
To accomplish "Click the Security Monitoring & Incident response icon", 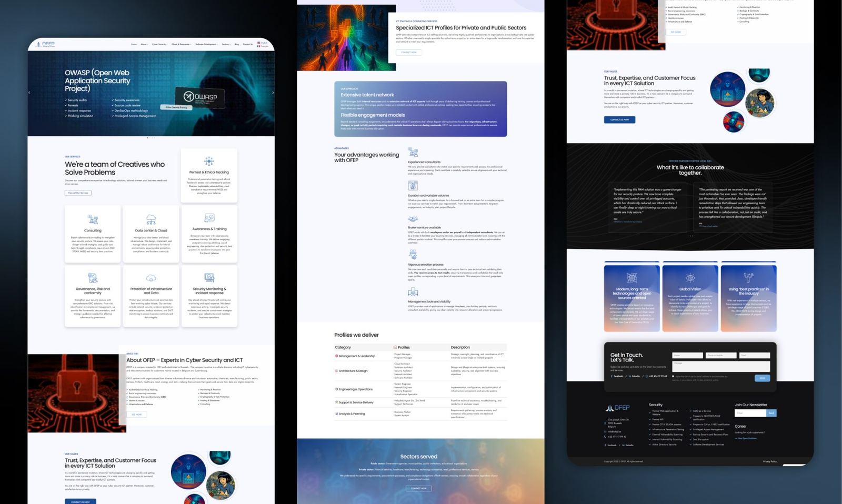I will (209, 277).
